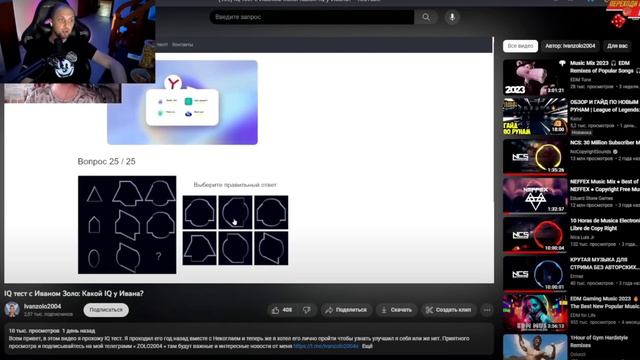Click the red dice icon in the top corner
The height and width of the screenshot is (360, 640).
(x=618, y=20)
